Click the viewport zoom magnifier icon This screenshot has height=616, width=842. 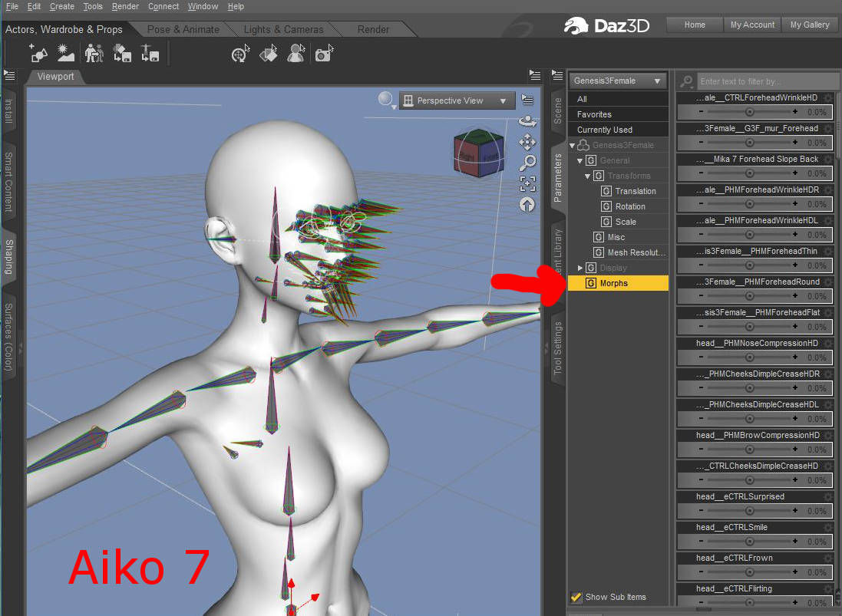[x=527, y=163]
